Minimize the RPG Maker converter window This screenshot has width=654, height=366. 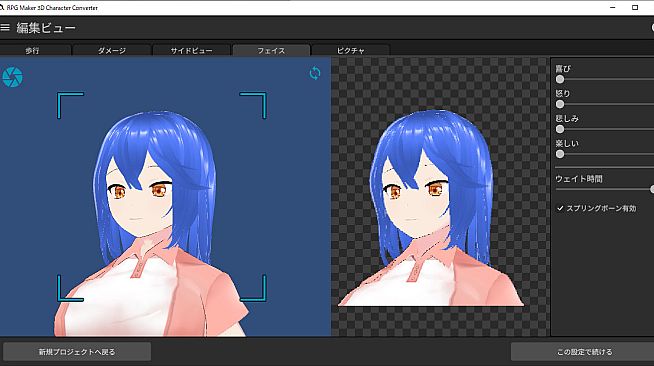point(613,8)
